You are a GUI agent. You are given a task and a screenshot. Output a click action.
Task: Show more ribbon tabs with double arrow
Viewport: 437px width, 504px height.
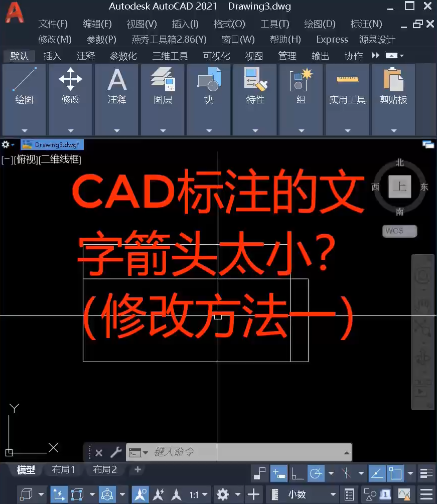(x=375, y=56)
